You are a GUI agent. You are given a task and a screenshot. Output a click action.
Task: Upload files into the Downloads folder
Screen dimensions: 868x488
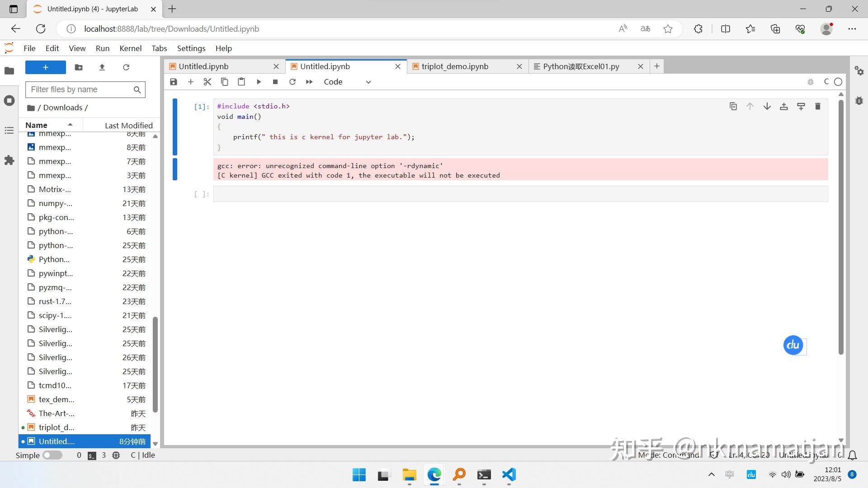tap(102, 67)
